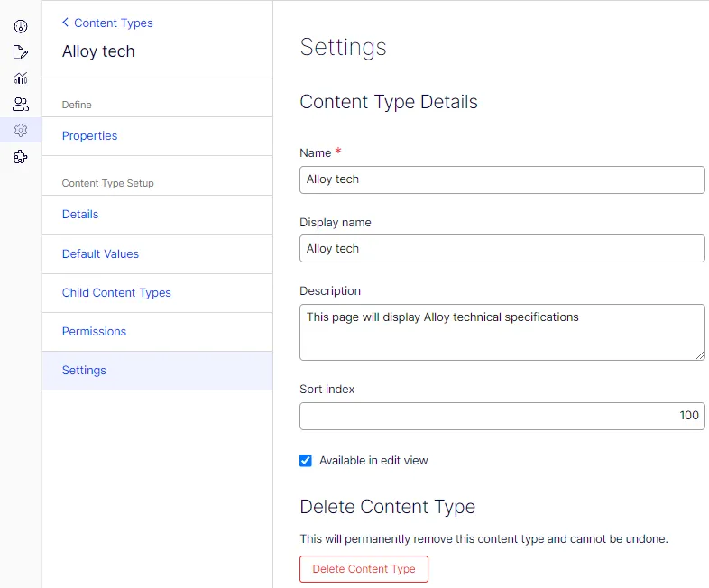Open the Reports bar chart icon
Image resolution: width=709 pixels, height=588 pixels.
pyautogui.click(x=21, y=78)
